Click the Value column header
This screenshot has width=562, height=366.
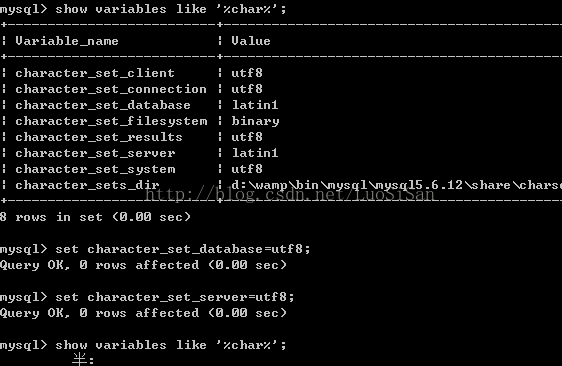coord(251,41)
